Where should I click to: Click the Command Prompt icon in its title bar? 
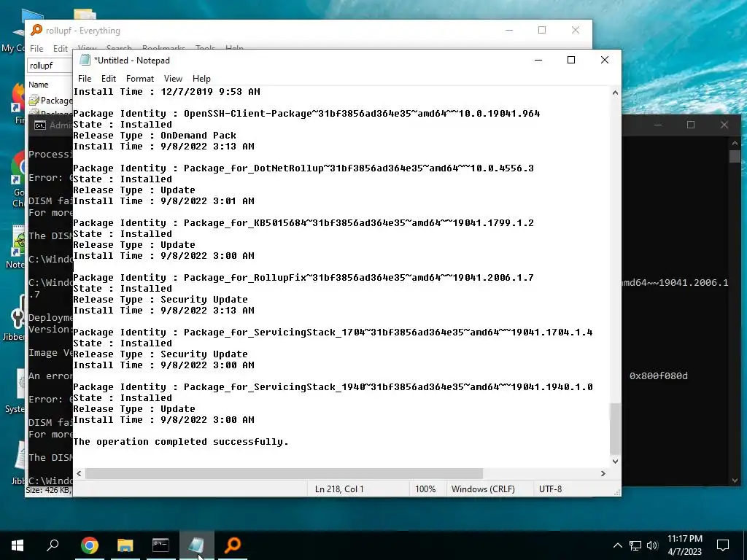40,125
